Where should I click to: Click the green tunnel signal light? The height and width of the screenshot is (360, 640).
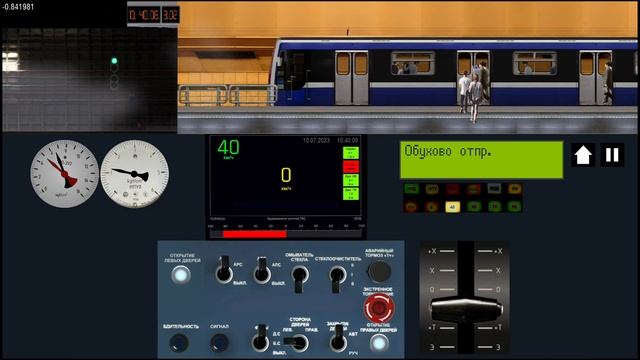pyautogui.click(x=114, y=61)
